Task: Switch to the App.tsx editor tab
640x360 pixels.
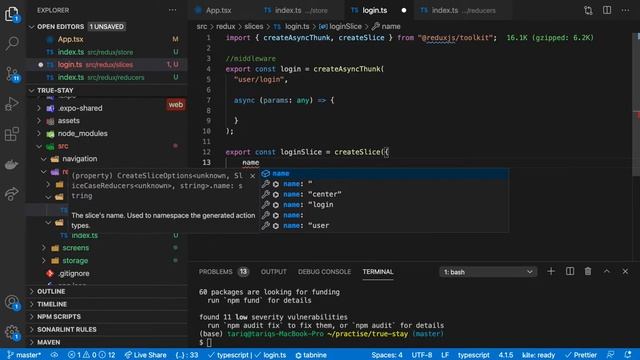Action: tap(219, 10)
